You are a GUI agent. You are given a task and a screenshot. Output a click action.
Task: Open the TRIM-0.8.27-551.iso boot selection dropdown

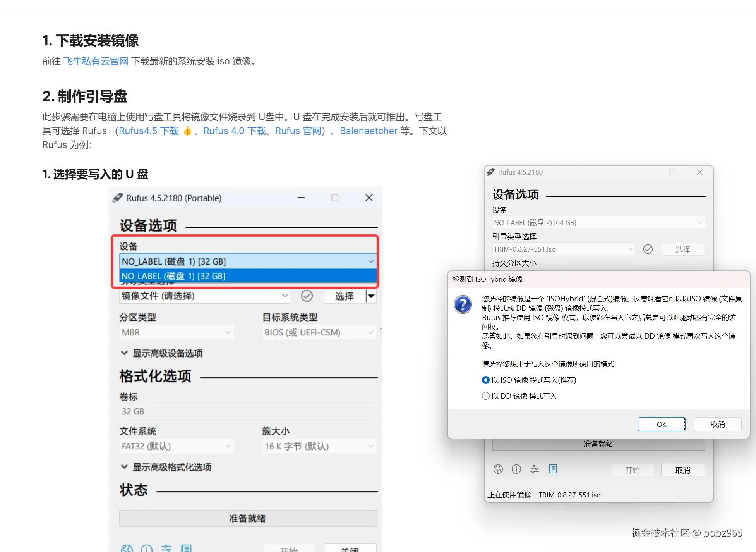click(564, 249)
